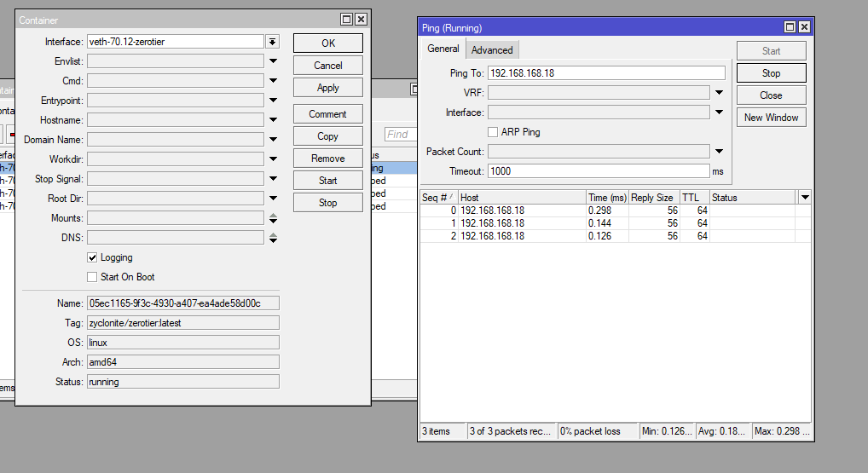Click Cancel in the Container dialog
The height and width of the screenshot is (473, 868).
pos(327,66)
